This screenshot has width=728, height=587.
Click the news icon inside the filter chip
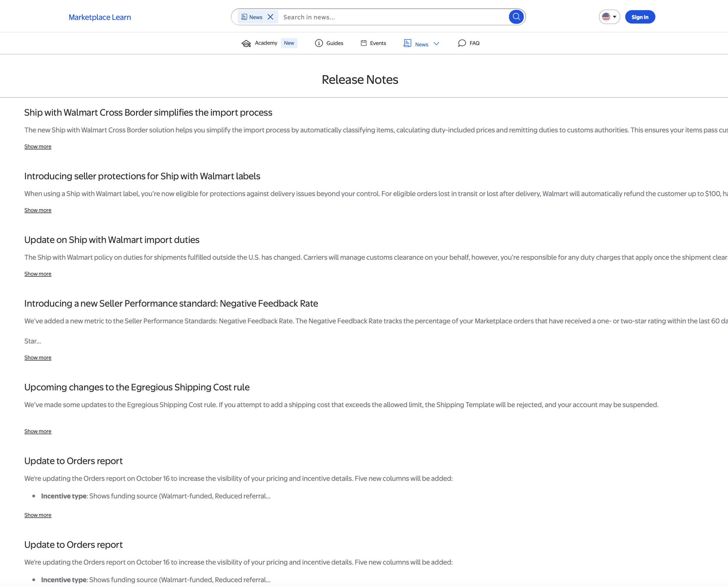(x=245, y=17)
